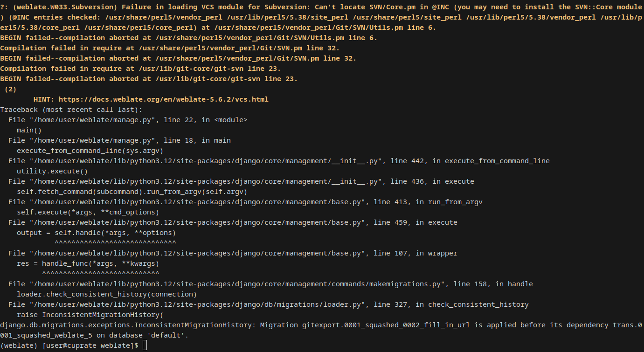Click 'base.py", line 459, in execute' line

(x=233, y=222)
